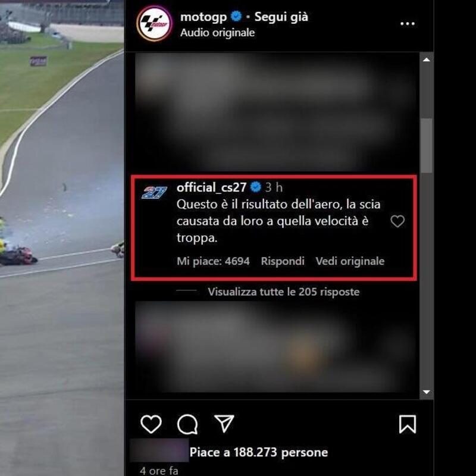Expand 'Visualizza tutte le 205 risposte'
The height and width of the screenshot is (476, 476).
(284, 292)
